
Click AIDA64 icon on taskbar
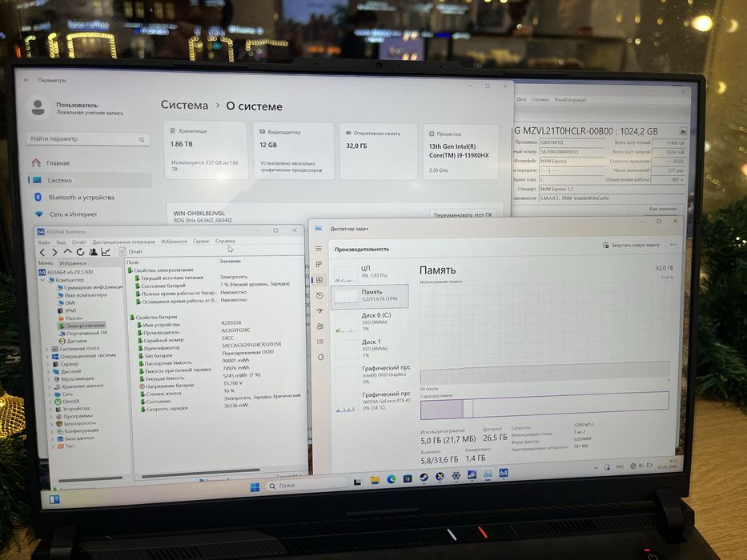tap(504, 473)
